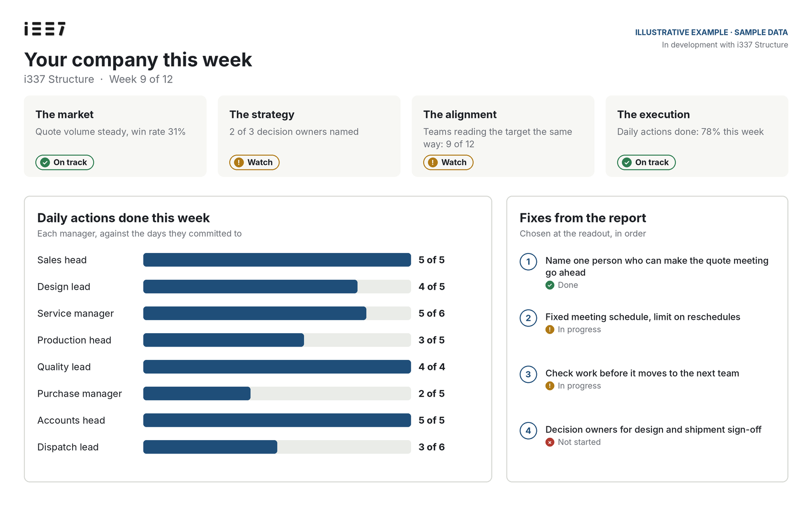Click the '4 of 5' value for Design lead
Image resolution: width=812 pixels, height=506 pixels.
click(x=432, y=286)
